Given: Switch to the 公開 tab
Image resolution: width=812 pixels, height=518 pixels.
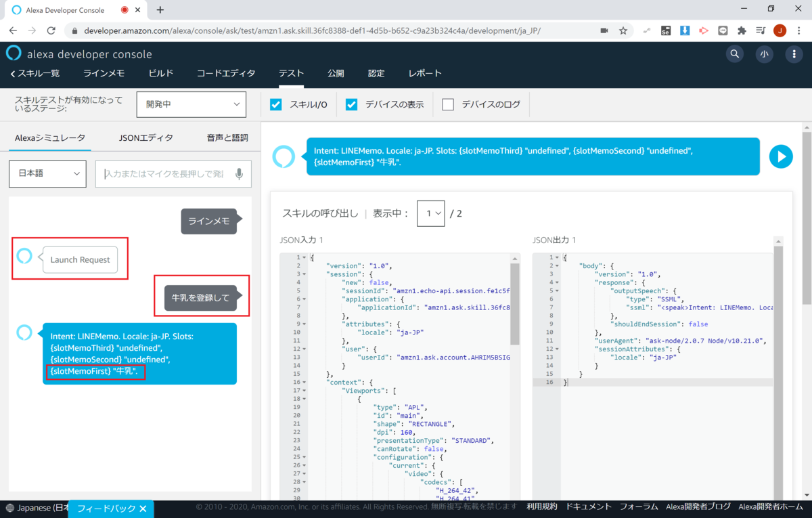Looking at the screenshot, I should point(336,73).
